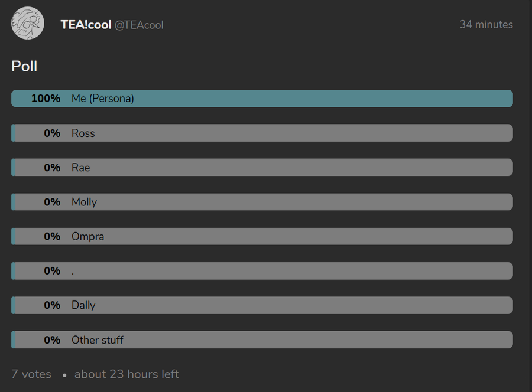Open the TEA!cool display name link
Viewport: 532px width, 392px height.
(86, 25)
